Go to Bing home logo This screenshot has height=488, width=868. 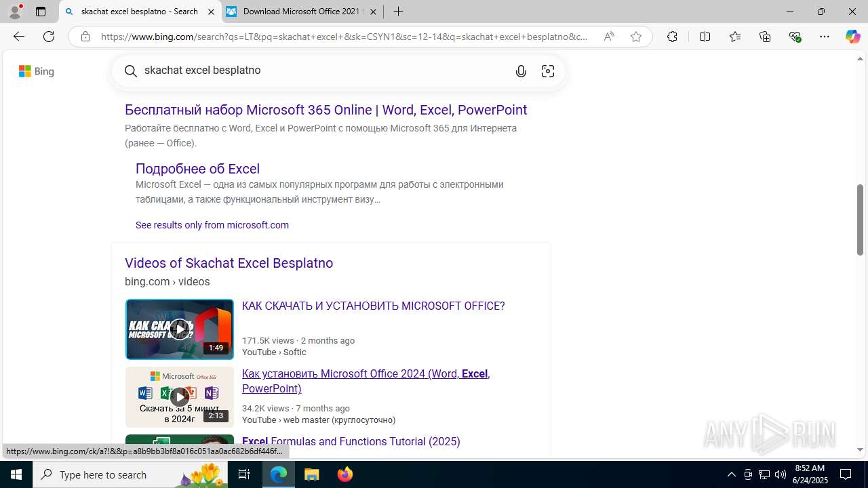click(37, 71)
